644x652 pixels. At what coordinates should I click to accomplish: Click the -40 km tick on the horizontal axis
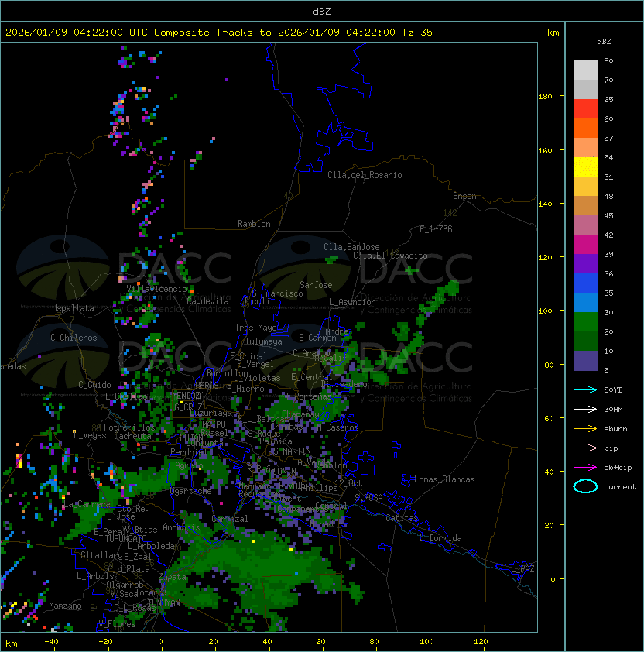(52, 642)
